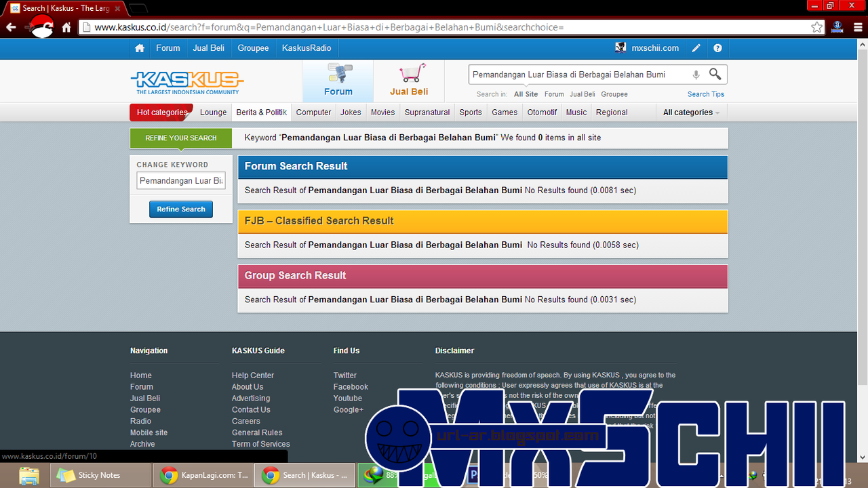
Task: Open the Help Center footer link
Action: coord(253,375)
